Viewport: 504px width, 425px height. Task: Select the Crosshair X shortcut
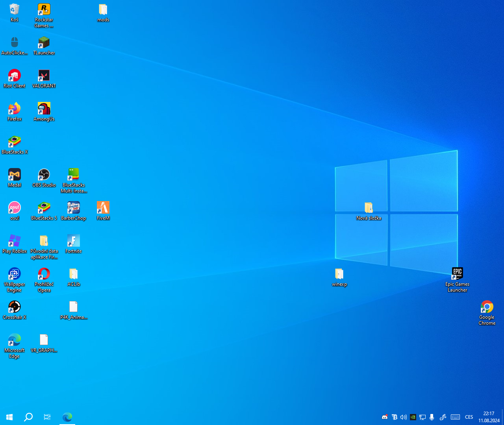pos(15,310)
